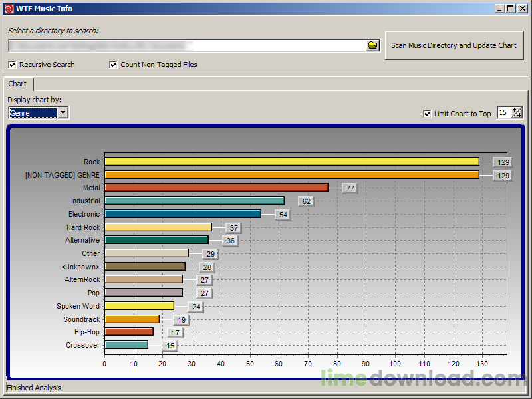Screen dimensions: 532x399
Task: Minimize the WTF Music Info window
Action: (x=499, y=9)
